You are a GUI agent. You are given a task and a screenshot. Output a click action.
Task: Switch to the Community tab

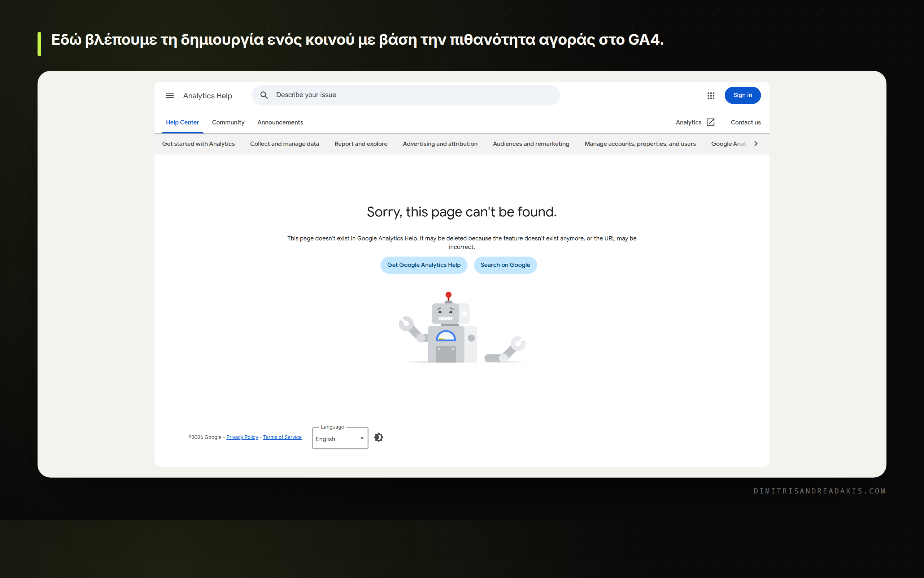(x=228, y=122)
